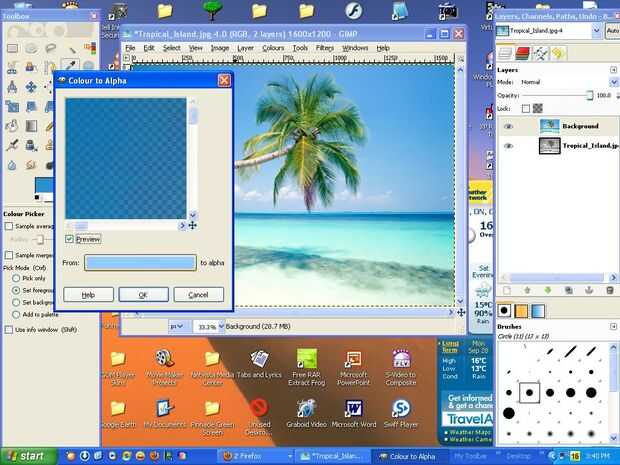Select the Scale tool in Toolbox
This screenshot has height=465, width=620.
tap(12, 106)
